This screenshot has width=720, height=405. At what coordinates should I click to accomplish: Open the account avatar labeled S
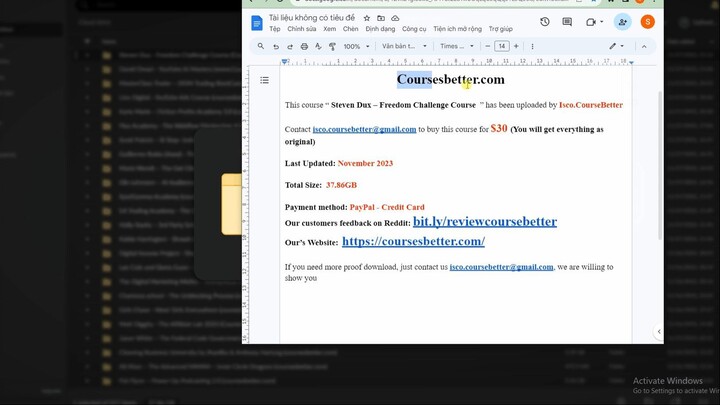point(647,22)
